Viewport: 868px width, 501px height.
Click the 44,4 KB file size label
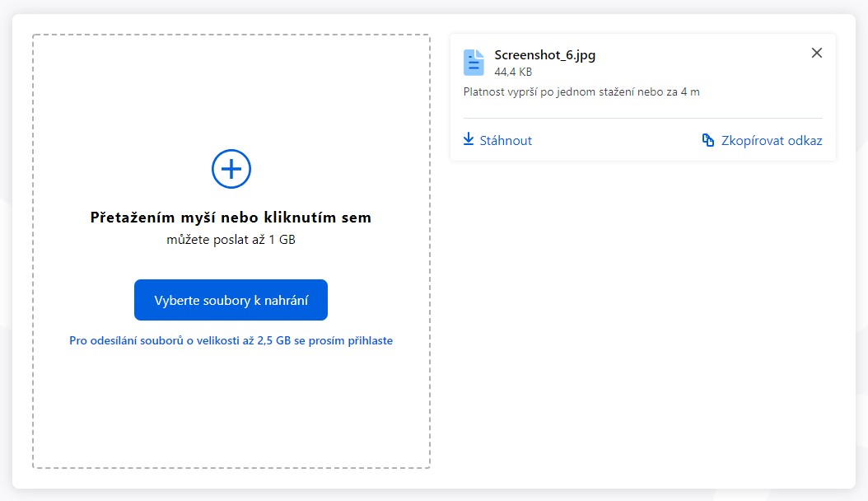pos(513,72)
